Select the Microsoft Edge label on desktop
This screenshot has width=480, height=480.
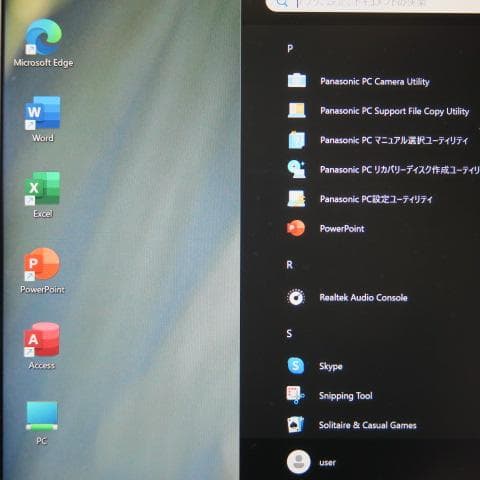click(43, 63)
